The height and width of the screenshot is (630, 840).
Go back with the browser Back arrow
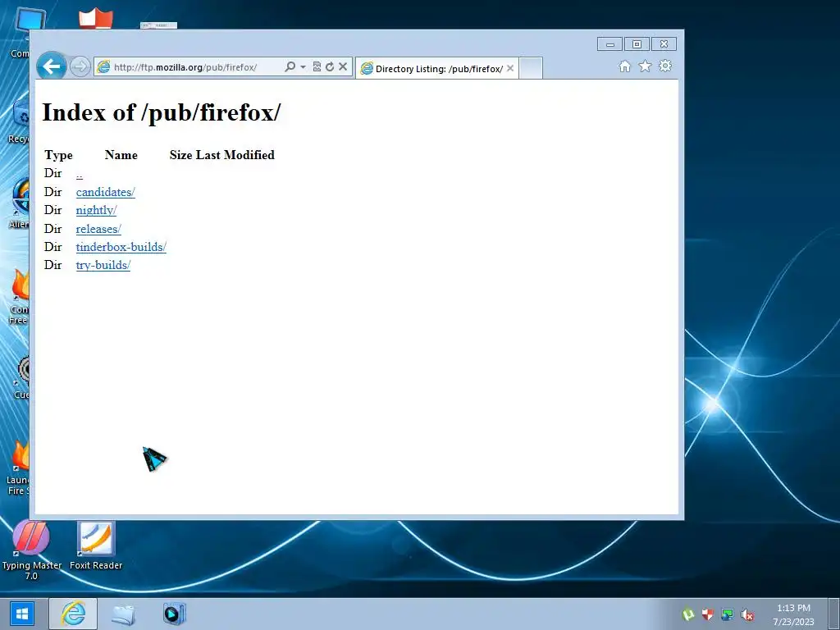pyautogui.click(x=52, y=66)
